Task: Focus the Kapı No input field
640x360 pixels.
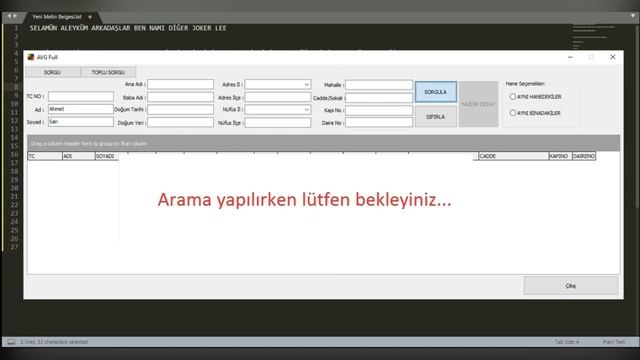Action: (379, 110)
